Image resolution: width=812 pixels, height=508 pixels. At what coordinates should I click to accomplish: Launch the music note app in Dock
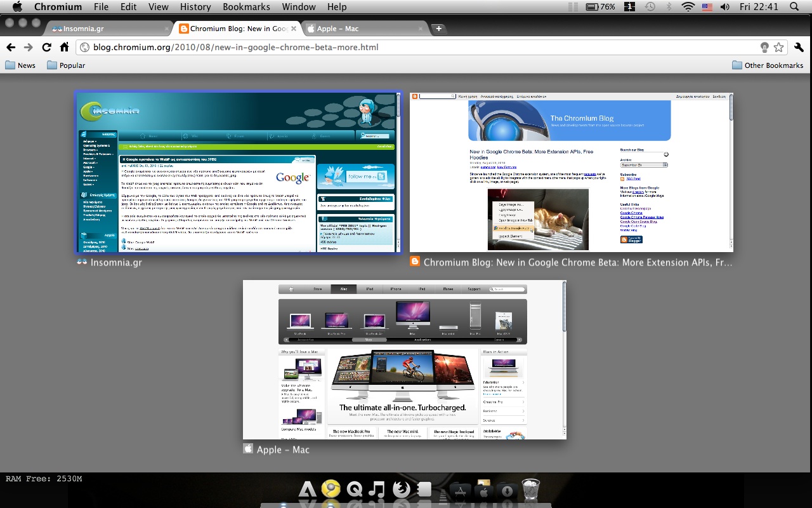tap(377, 489)
